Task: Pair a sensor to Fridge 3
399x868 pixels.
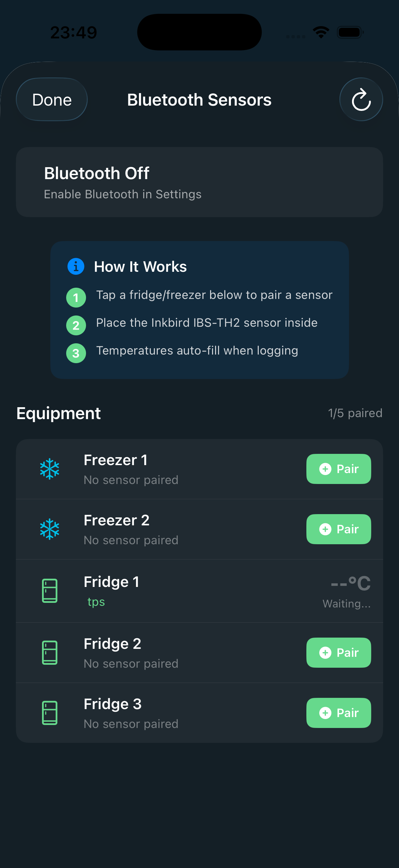Action: coord(338,713)
